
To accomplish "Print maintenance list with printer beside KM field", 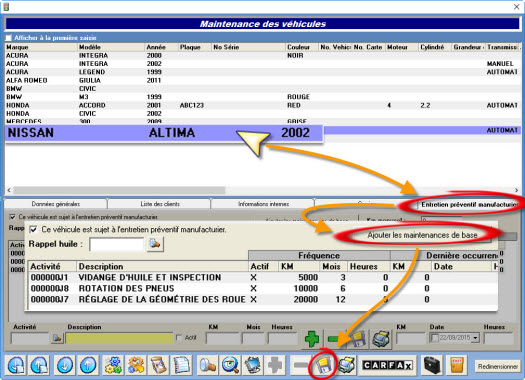I will pos(381,338).
